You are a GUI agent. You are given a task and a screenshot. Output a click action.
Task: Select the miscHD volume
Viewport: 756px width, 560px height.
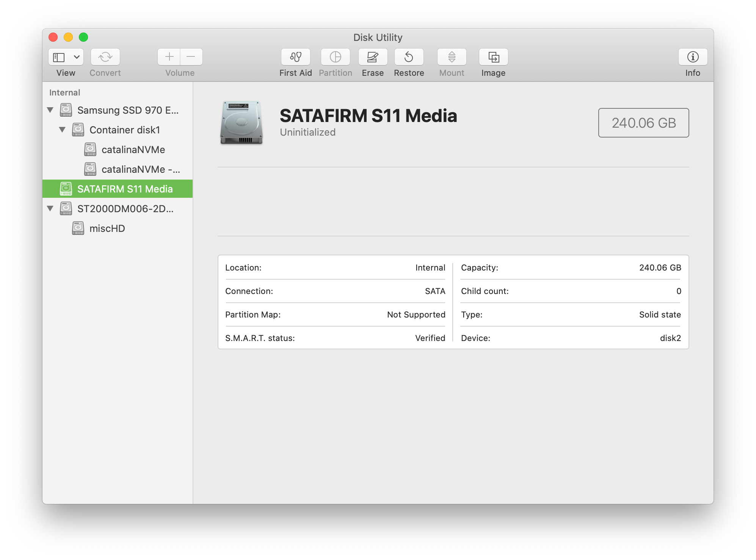tap(107, 228)
